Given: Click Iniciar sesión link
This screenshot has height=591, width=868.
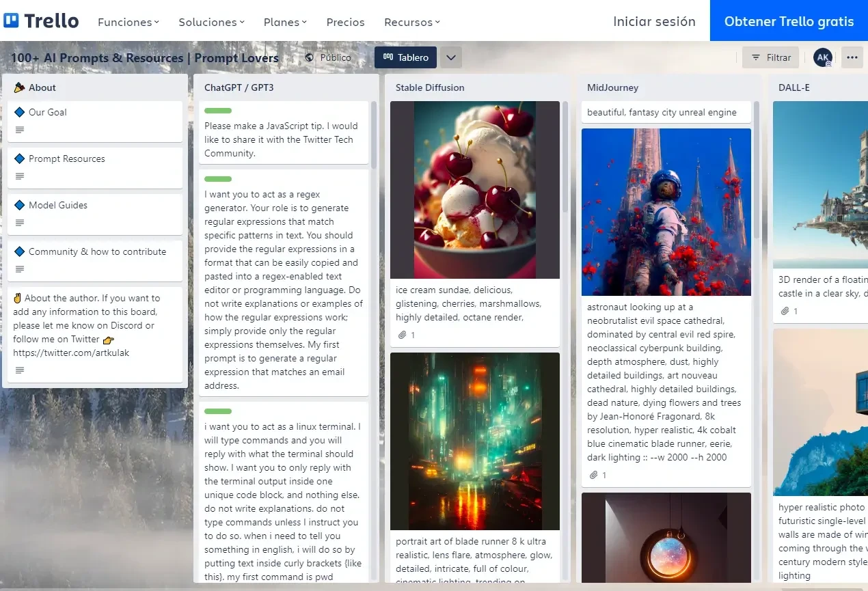Looking at the screenshot, I should click(654, 21).
